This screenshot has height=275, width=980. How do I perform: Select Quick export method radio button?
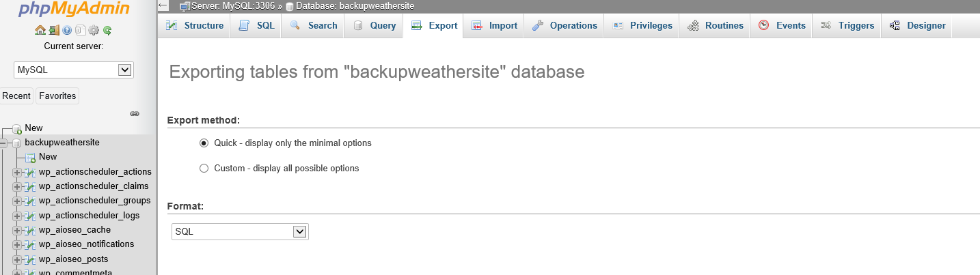pyautogui.click(x=204, y=143)
